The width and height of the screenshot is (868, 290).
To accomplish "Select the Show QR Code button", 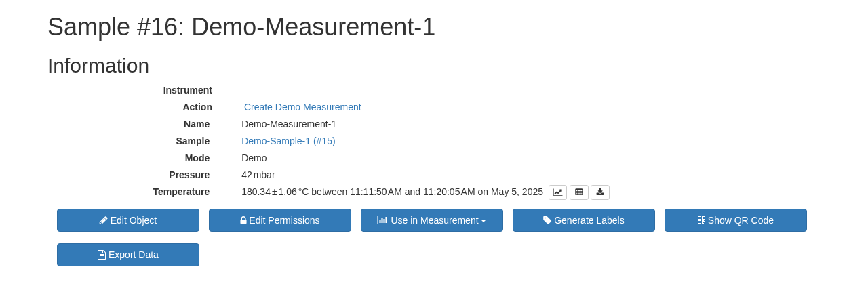I will click(736, 220).
